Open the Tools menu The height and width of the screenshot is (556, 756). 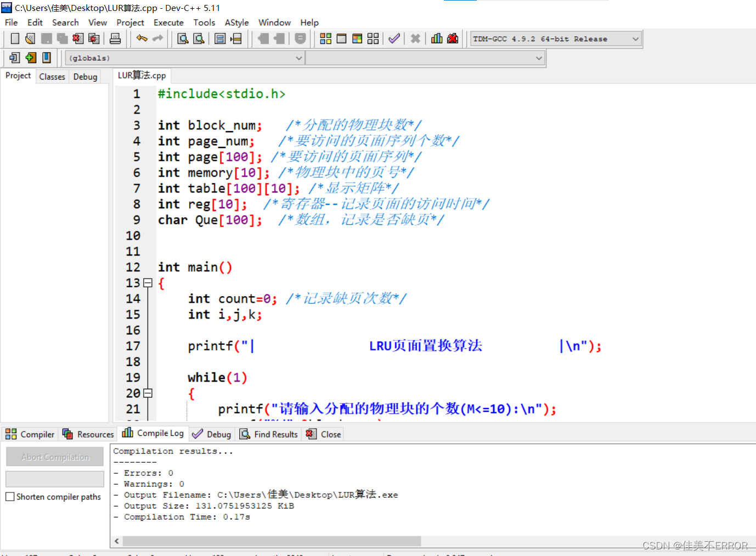pos(204,22)
